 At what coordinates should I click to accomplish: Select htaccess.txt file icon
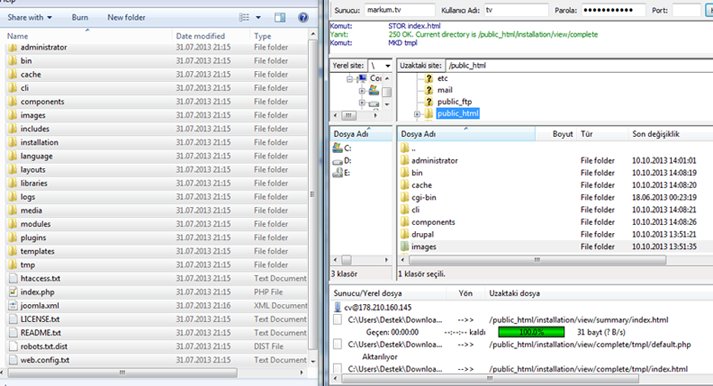(x=13, y=278)
